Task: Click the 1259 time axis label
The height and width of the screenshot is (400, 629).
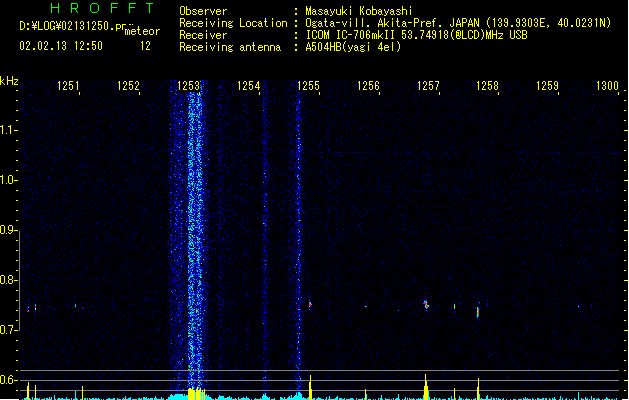Action: 547,86
